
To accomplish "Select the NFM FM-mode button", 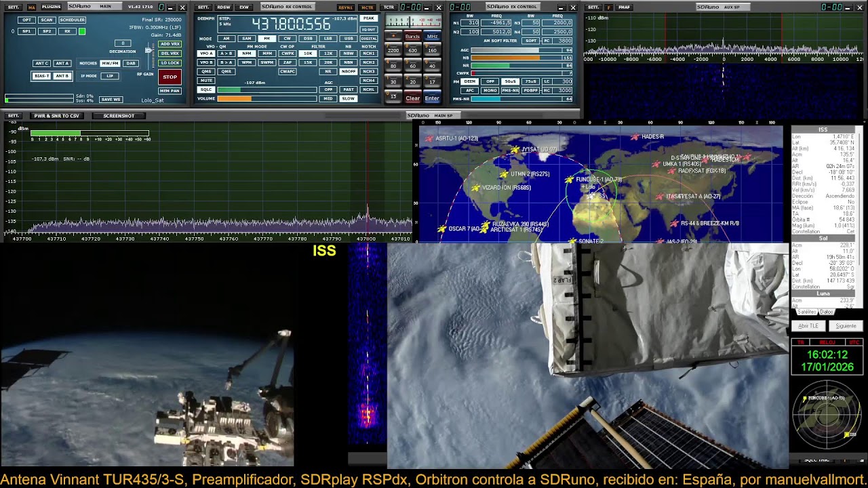I will [247, 54].
